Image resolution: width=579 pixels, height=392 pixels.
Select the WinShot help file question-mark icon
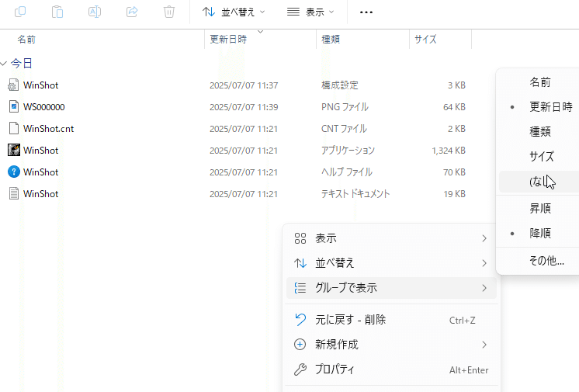pos(14,172)
